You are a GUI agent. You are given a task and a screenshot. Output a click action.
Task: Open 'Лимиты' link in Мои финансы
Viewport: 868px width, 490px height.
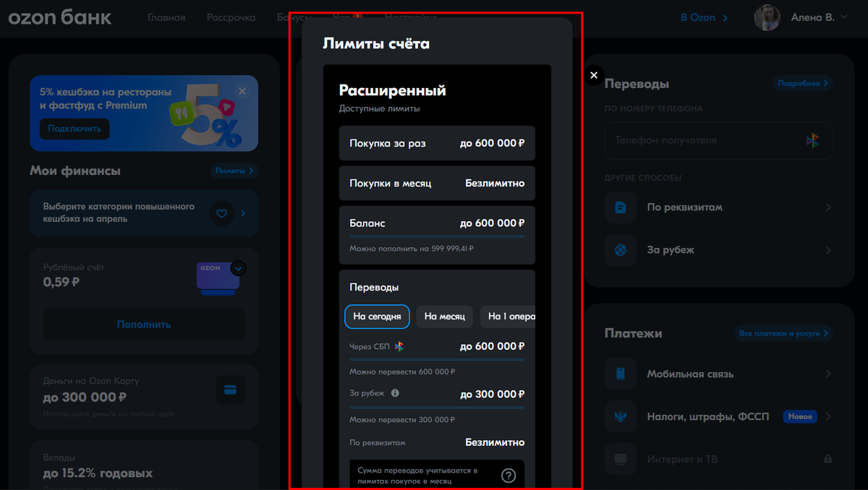coord(235,171)
